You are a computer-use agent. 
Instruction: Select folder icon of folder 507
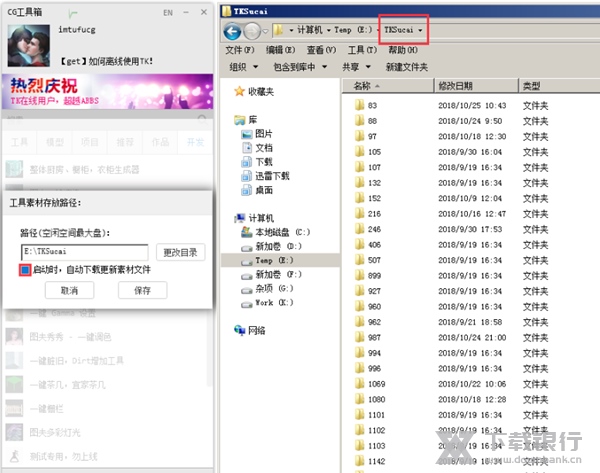click(x=359, y=259)
